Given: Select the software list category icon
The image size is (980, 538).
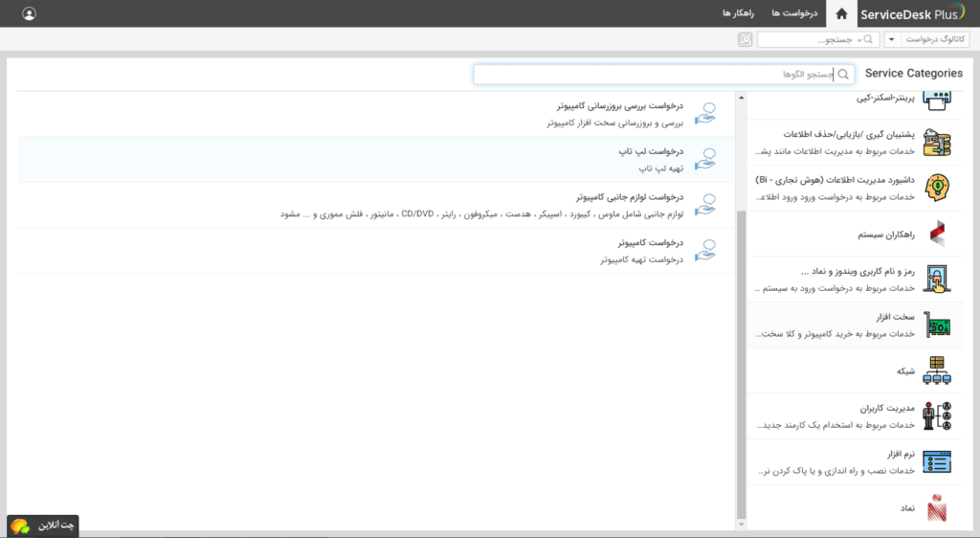Looking at the screenshot, I should [937, 461].
